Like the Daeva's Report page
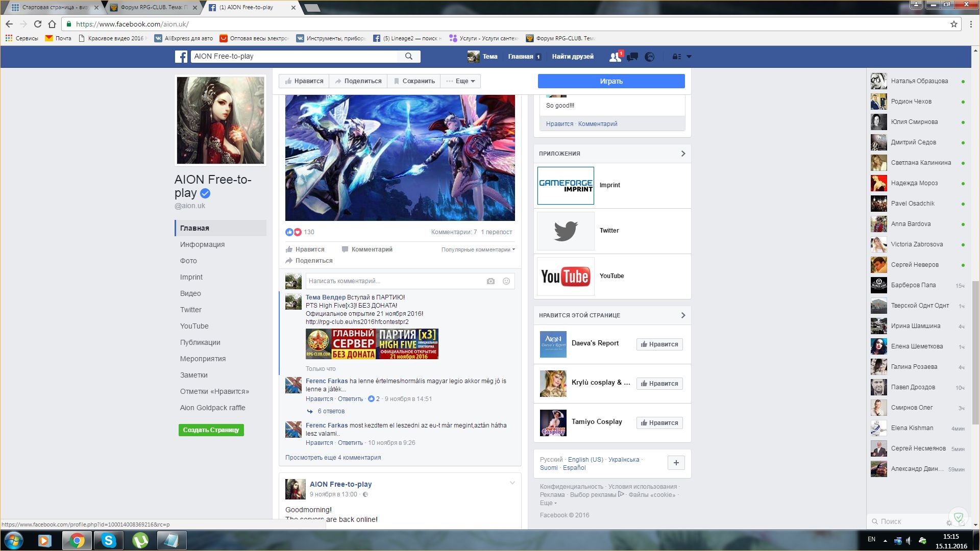 pos(659,344)
